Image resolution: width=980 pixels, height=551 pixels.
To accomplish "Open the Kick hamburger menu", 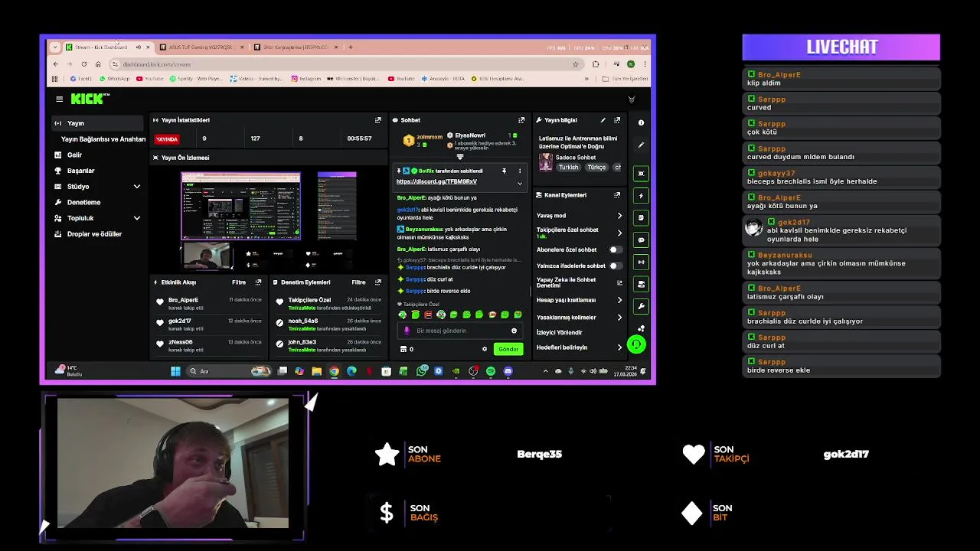I will [59, 99].
